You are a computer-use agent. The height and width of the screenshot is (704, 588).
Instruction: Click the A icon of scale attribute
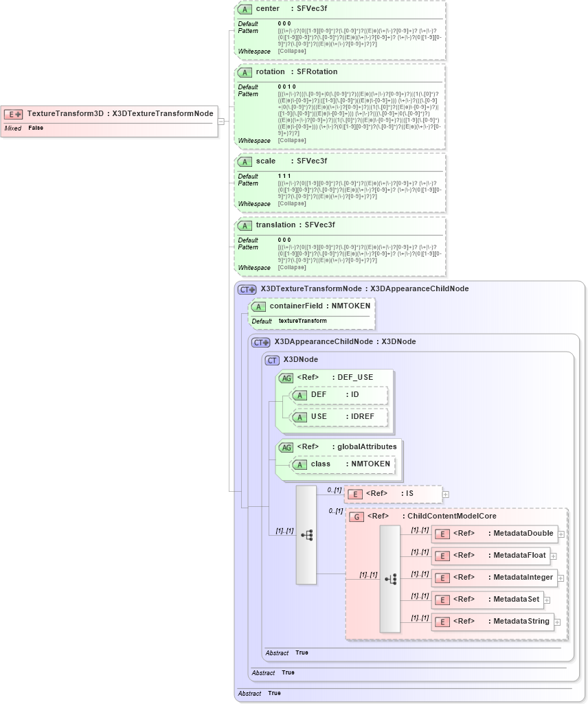245,161
